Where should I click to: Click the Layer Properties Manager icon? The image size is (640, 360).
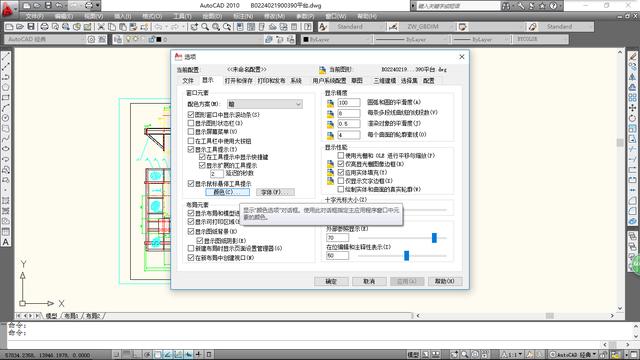click(118, 40)
